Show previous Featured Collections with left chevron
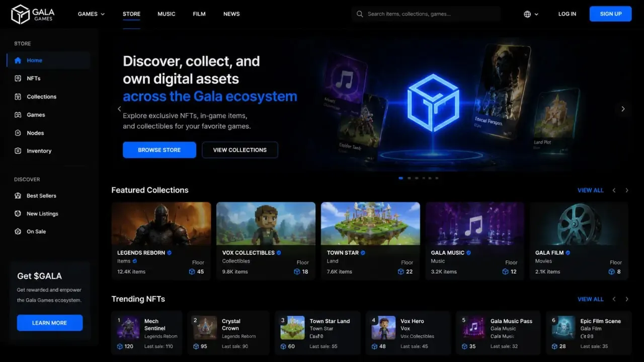 (614, 190)
